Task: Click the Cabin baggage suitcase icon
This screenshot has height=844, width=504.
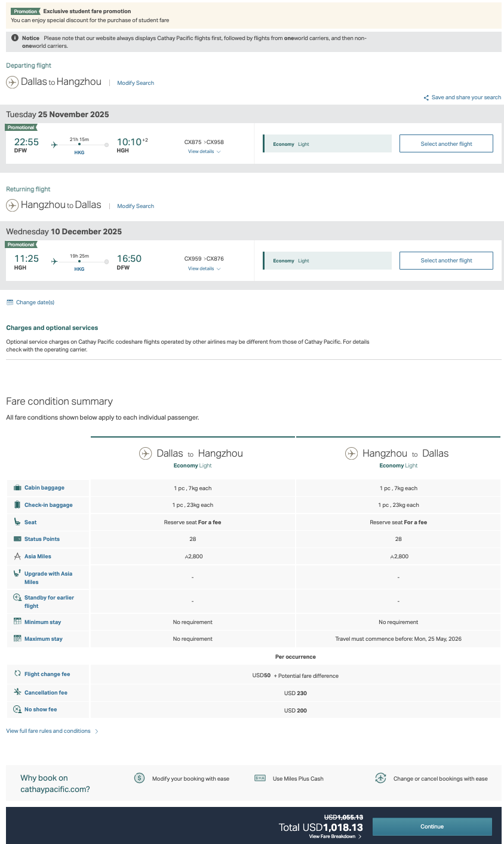Action: pos(18,488)
